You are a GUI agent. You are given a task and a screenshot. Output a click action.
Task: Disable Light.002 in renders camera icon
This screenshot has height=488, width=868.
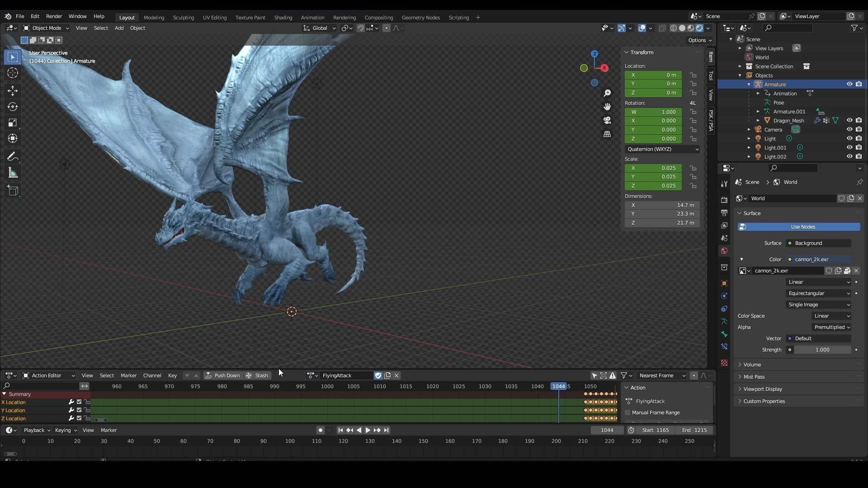click(x=859, y=156)
